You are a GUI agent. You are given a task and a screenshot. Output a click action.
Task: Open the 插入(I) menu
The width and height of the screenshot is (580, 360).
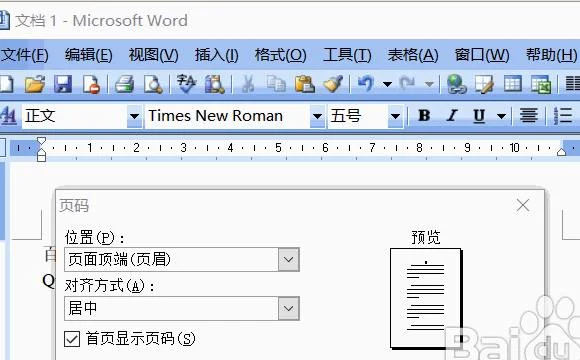(217, 55)
